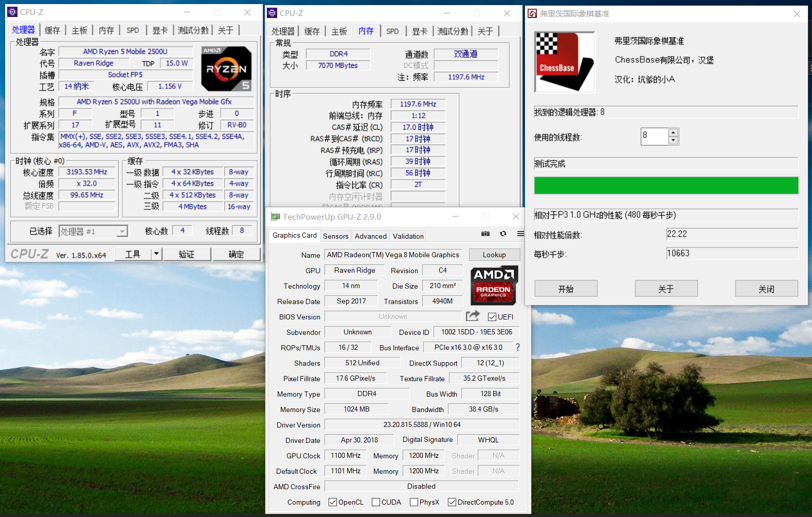812x517 pixels.
Task: Click the AMD Ryzen 5 Mobile 2500U name field
Action: [x=125, y=51]
